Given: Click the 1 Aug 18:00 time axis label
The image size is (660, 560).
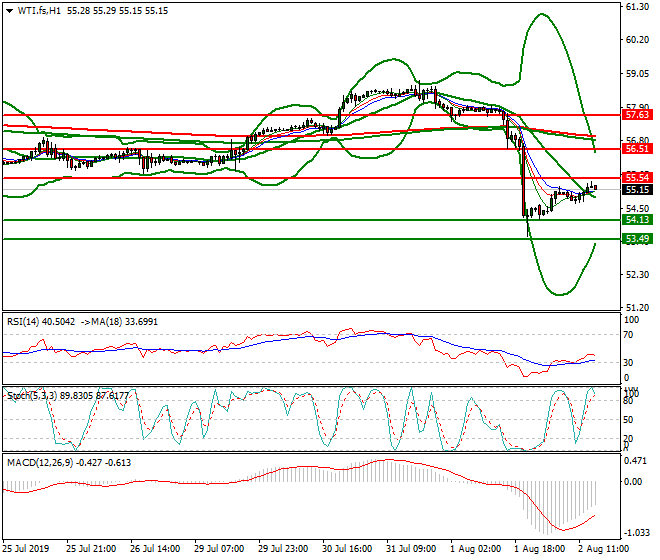Looking at the screenshot, I should [539, 549].
